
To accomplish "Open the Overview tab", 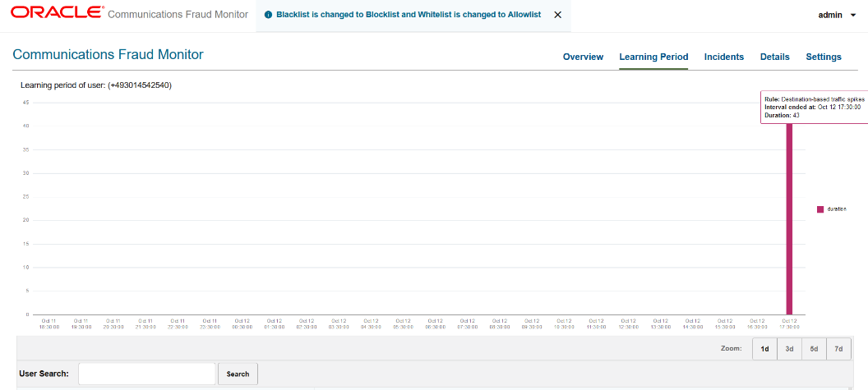I will click(x=583, y=57).
